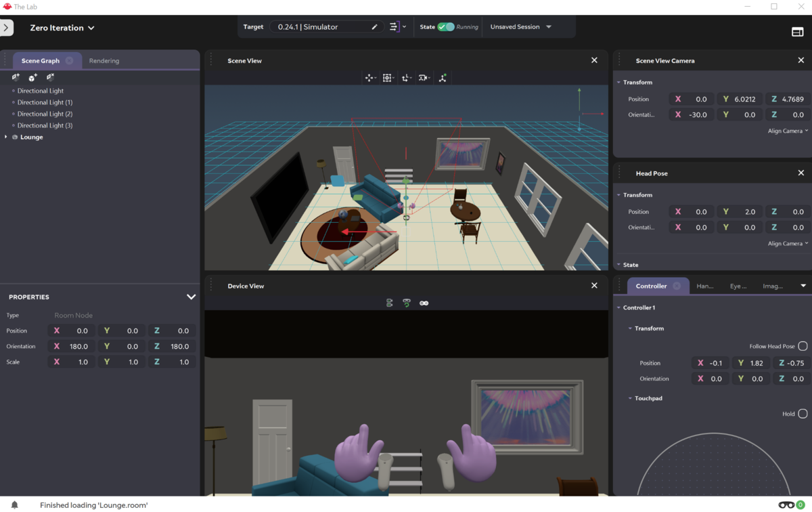Close the Scene View panel
Screen dimensions: 812x512
[x=594, y=60]
